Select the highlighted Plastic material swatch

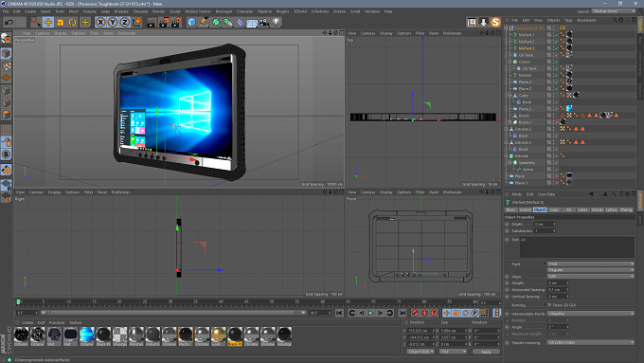pyautogui.click(x=186, y=336)
